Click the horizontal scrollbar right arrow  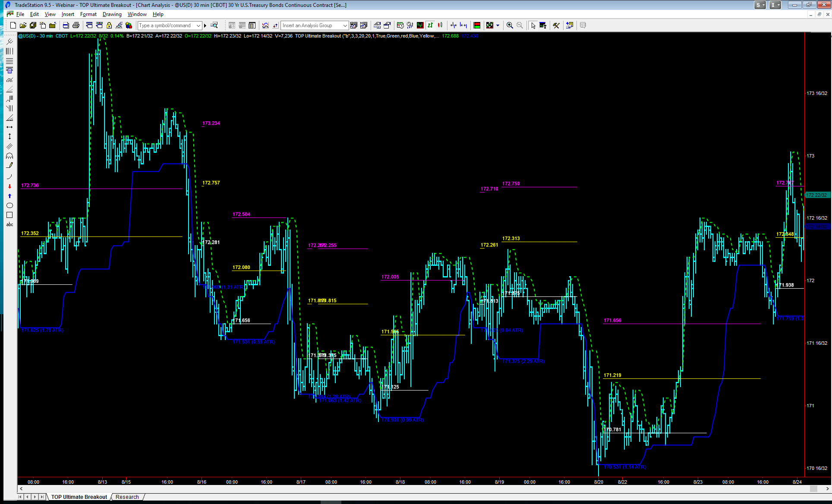tap(827, 489)
